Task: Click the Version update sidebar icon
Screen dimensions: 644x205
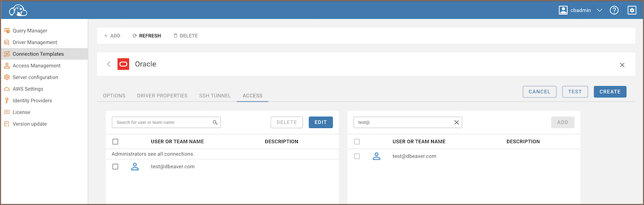Action: 7,124
